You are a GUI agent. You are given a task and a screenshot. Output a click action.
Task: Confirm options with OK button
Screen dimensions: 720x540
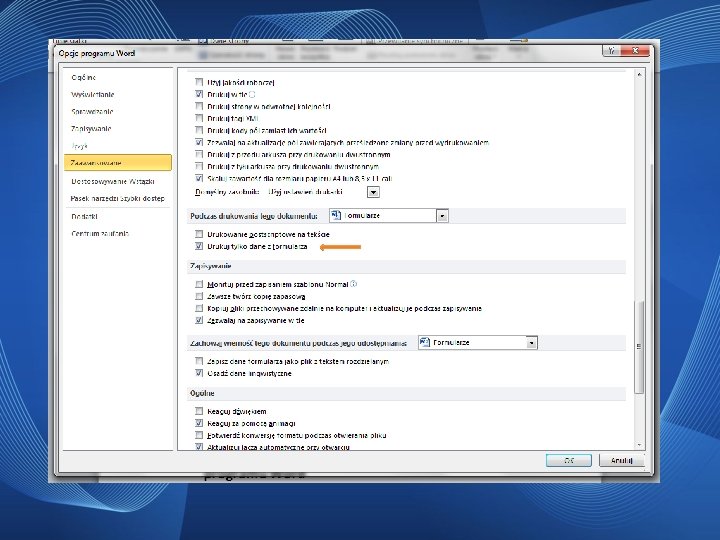pos(568,460)
